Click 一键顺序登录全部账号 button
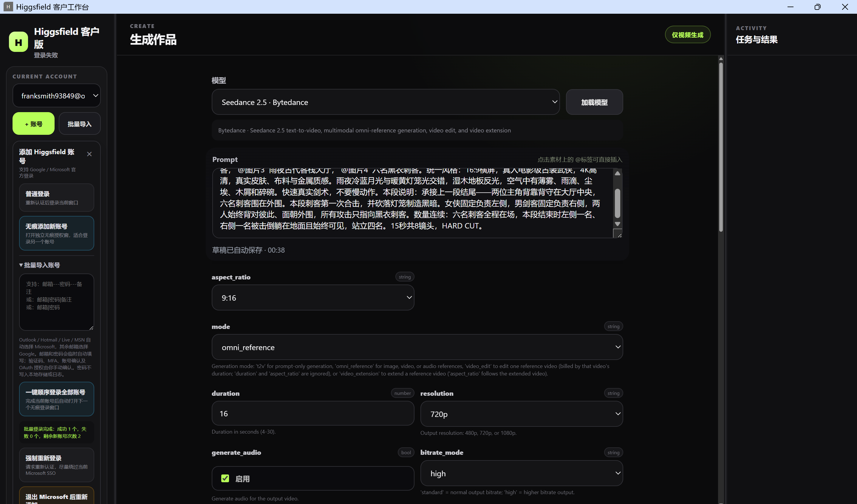The width and height of the screenshot is (857, 504). [x=56, y=399]
